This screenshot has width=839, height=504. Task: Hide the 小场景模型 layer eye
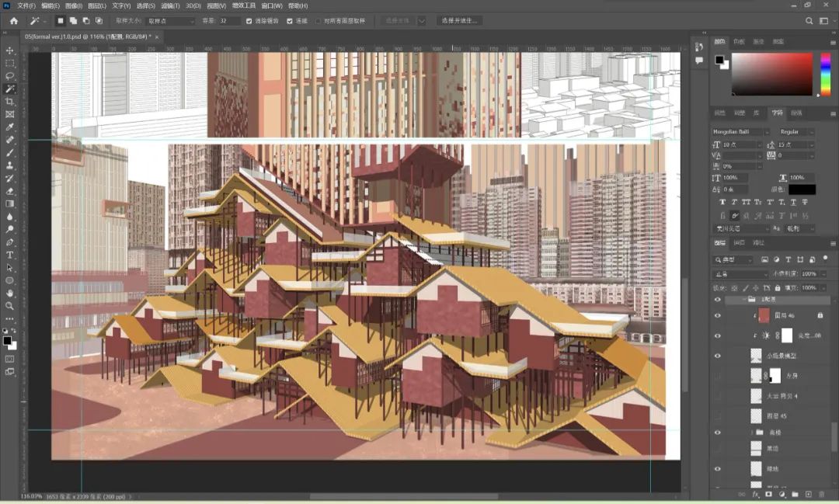[x=718, y=356]
